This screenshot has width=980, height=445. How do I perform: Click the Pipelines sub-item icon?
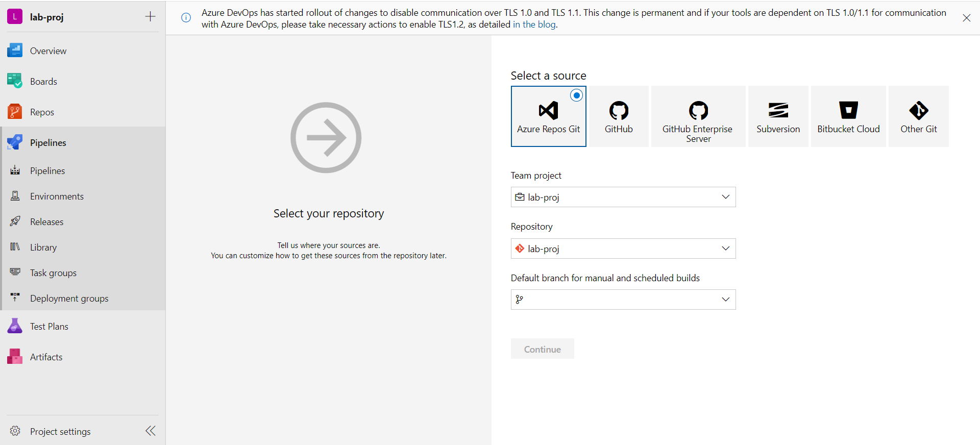pos(15,170)
